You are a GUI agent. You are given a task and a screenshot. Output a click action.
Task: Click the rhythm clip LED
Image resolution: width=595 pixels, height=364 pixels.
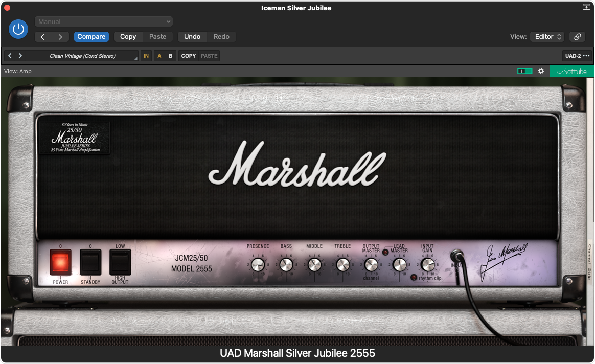414,278
